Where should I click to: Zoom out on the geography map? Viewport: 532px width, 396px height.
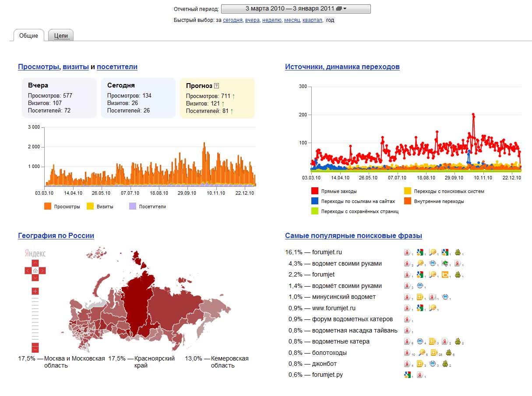click(35, 348)
